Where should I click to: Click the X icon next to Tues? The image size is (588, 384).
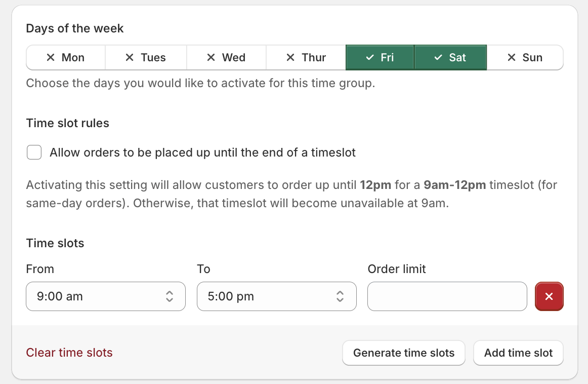[x=130, y=57]
